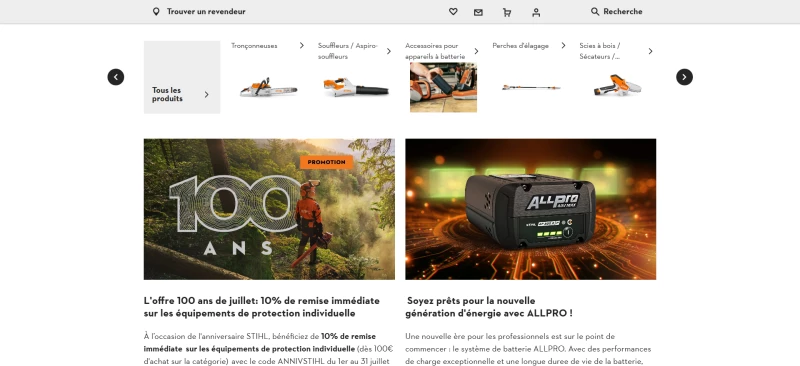Click the search magnifier icon
This screenshot has width=800, height=366.
click(x=595, y=11)
